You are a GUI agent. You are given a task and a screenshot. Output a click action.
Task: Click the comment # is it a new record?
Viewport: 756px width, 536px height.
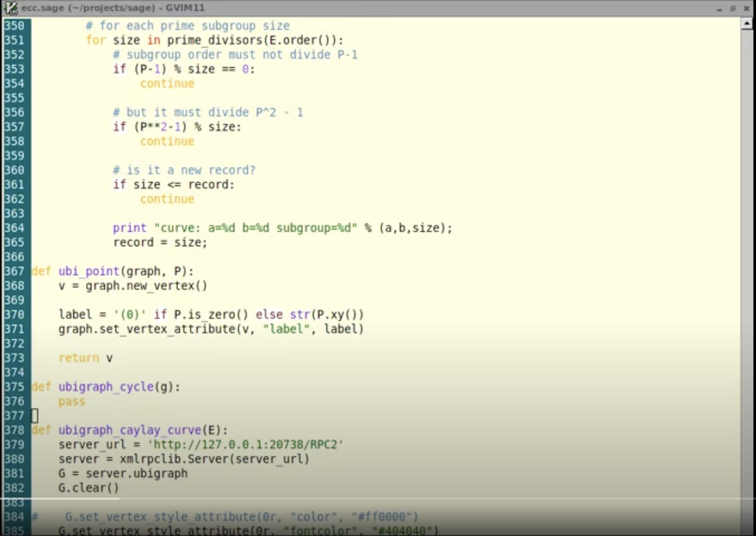[184, 170]
